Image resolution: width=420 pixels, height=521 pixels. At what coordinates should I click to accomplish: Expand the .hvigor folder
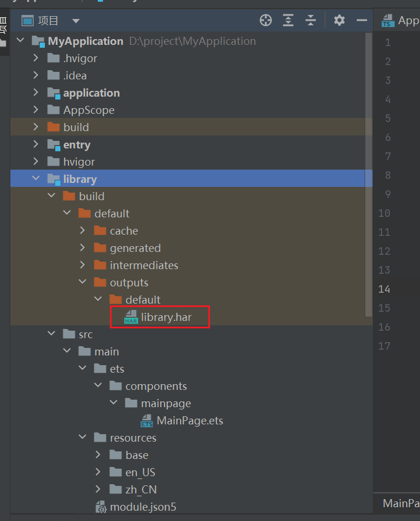tap(36, 58)
